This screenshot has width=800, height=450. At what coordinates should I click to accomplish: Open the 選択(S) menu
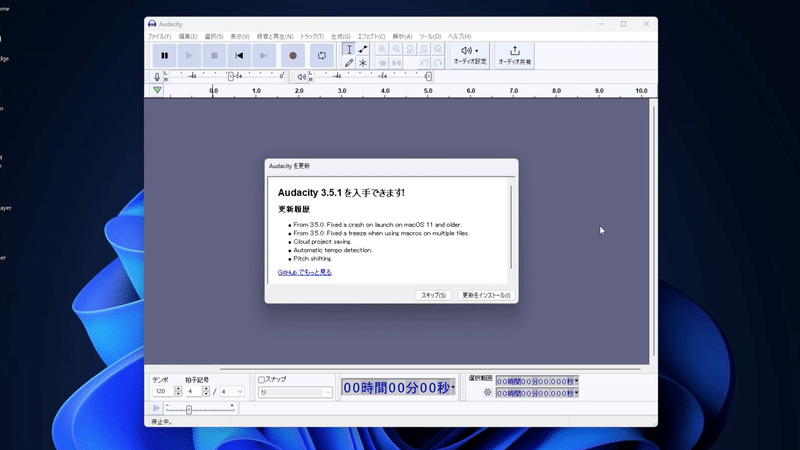(x=214, y=37)
